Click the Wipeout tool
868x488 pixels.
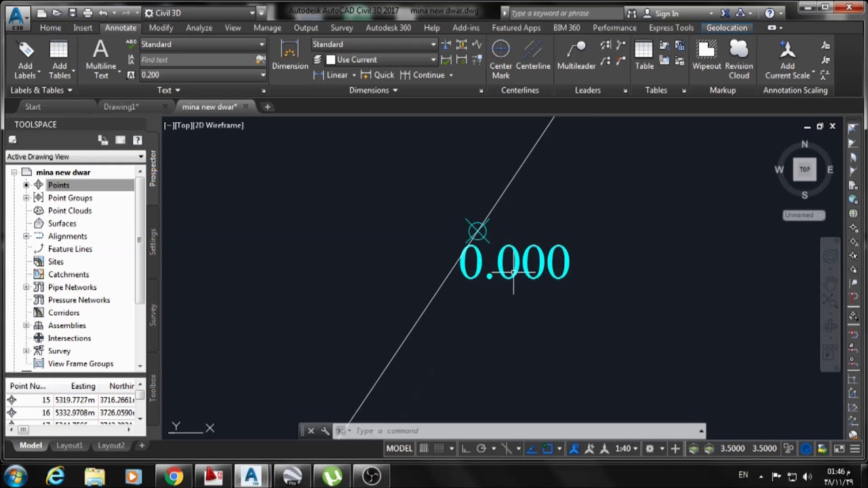click(707, 55)
